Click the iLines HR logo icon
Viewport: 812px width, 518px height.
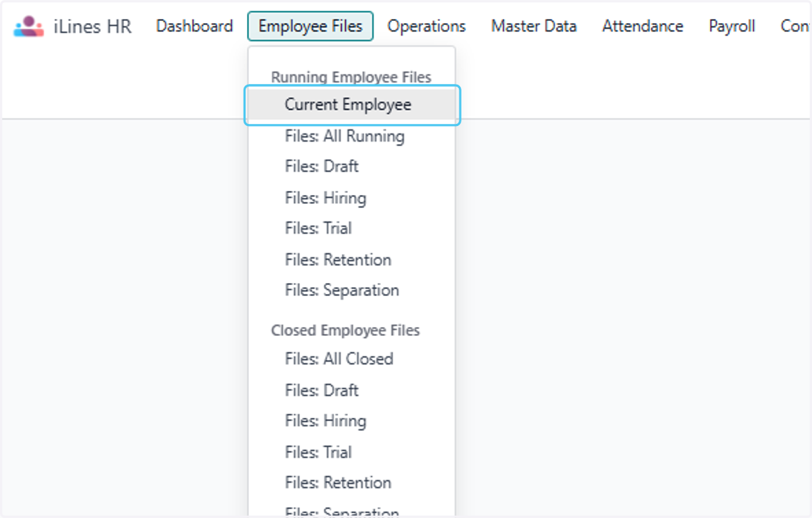tap(28, 26)
